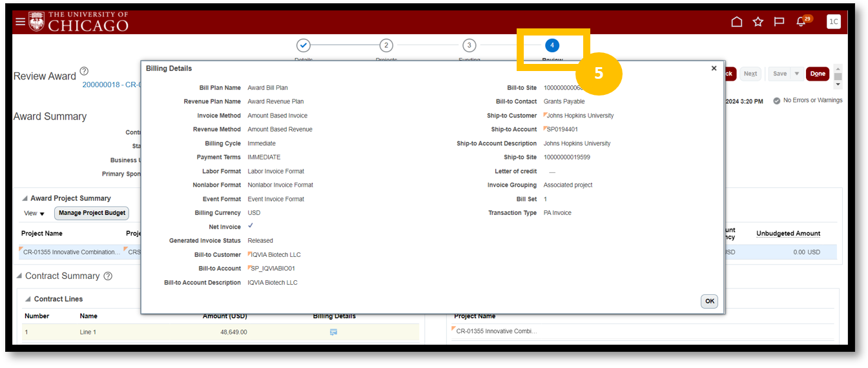Click Grants Payable bill-to contact value
The image size is (868, 368).
pyautogui.click(x=564, y=101)
